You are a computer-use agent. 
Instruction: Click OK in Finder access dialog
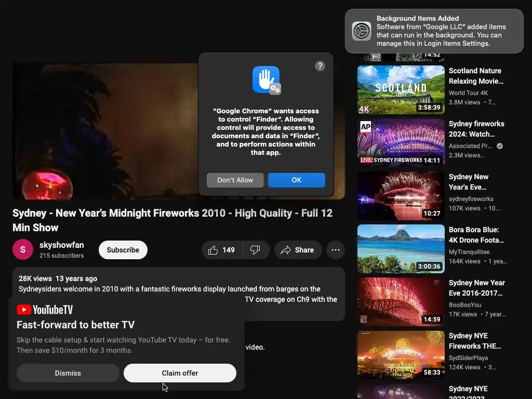[x=297, y=180]
